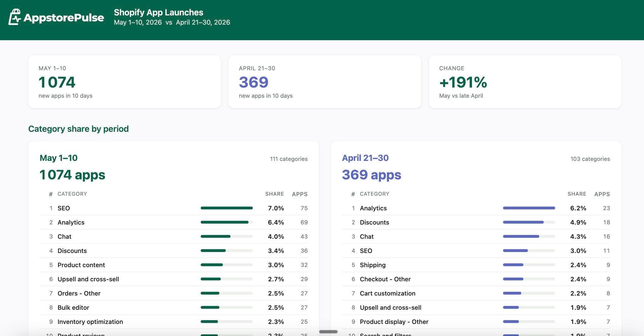Click the May Analytics 6.4% share bar
The height and width of the screenshot is (336, 644).
(x=227, y=222)
